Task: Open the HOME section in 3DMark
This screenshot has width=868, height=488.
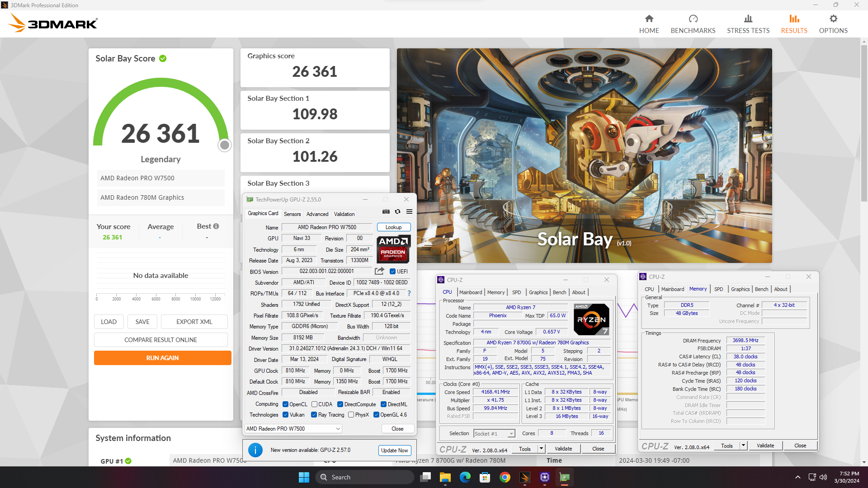Action: click(649, 24)
